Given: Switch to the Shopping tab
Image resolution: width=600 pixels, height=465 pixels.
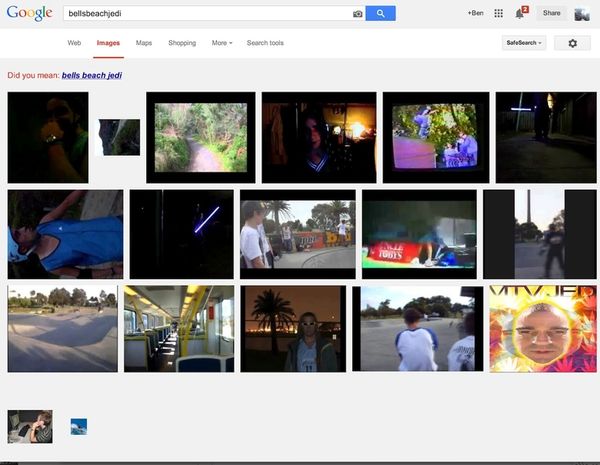Looking at the screenshot, I should (182, 43).
